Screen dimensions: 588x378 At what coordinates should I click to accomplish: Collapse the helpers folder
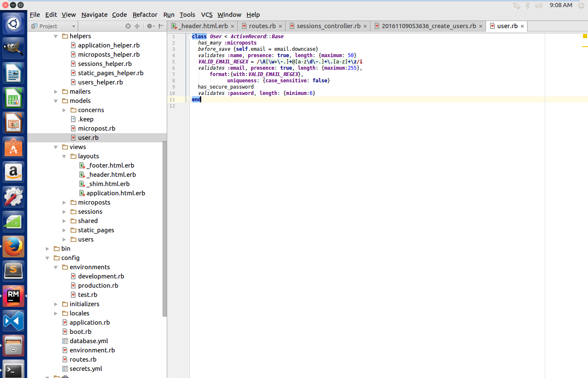pyautogui.click(x=55, y=36)
